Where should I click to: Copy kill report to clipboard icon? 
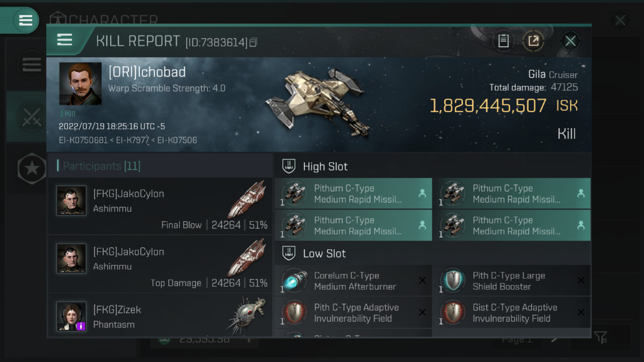(x=503, y=41)
